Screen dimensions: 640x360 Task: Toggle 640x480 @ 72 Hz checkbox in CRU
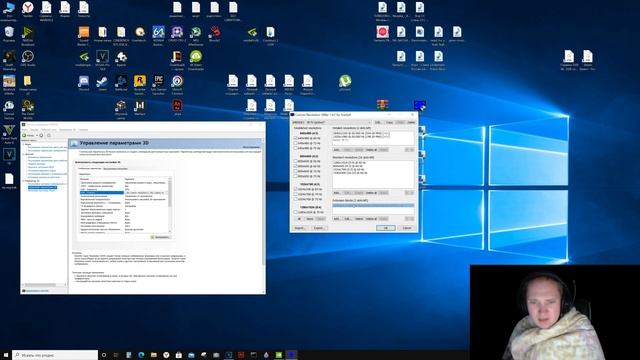pos(296,143)
